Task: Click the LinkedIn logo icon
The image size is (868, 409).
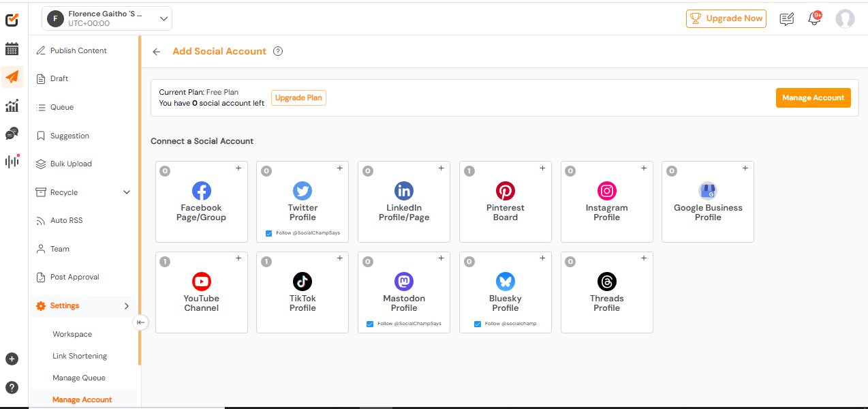Action: click(x=404, y=191)
